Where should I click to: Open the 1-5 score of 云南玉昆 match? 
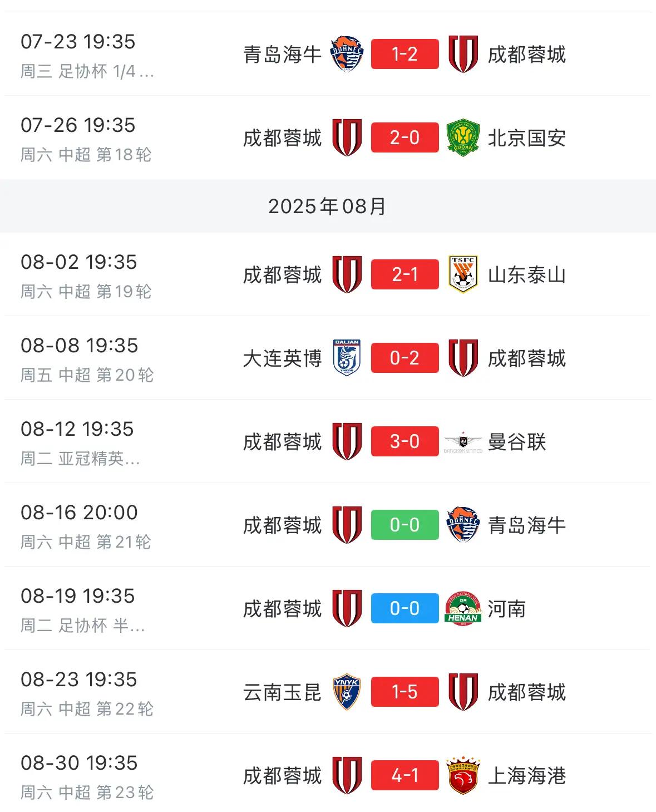coord(405,692)
